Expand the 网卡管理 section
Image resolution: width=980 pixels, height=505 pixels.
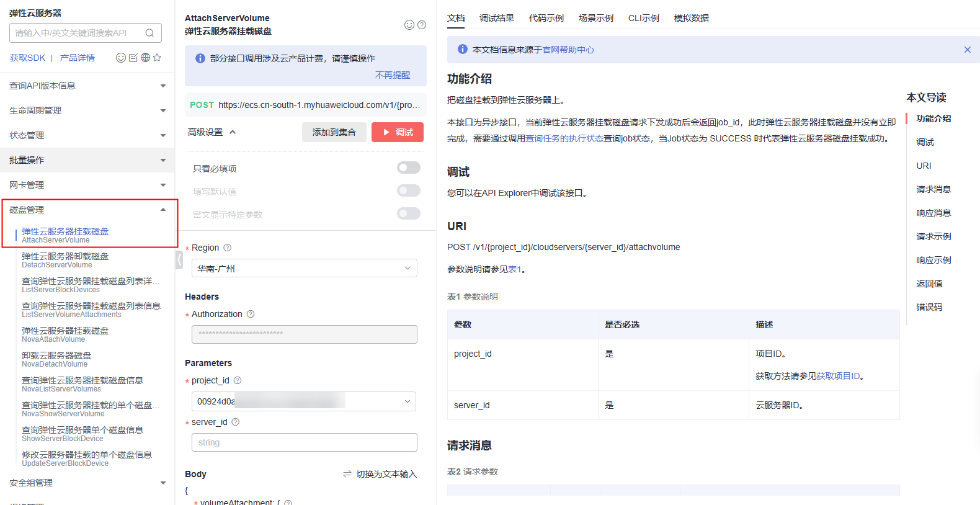pos(87,185)
